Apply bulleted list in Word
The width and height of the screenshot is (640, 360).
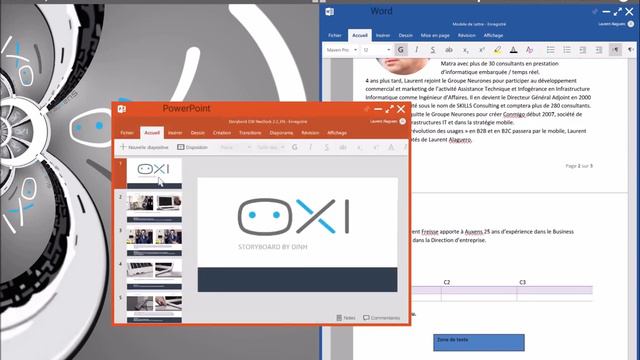coord(551,50)
